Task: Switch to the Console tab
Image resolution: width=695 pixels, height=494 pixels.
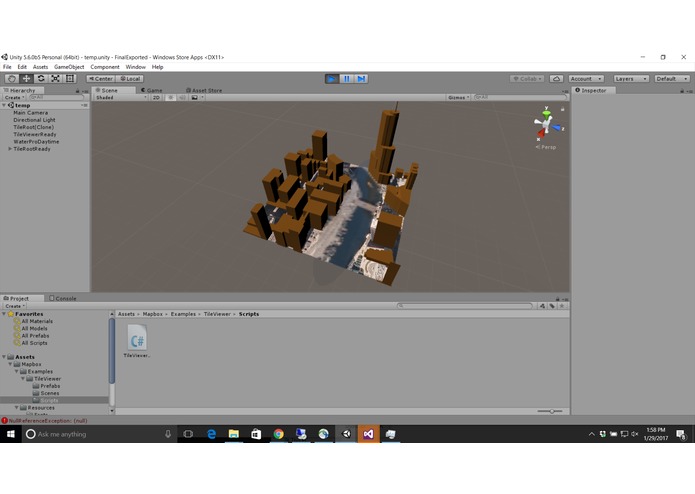Action: (x=63, y=299)
